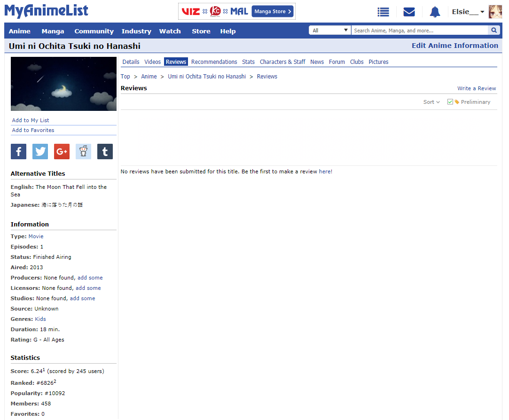Viewport: 509px width, 420px height.
Task: Click the search anime input field
Action: 419,31
